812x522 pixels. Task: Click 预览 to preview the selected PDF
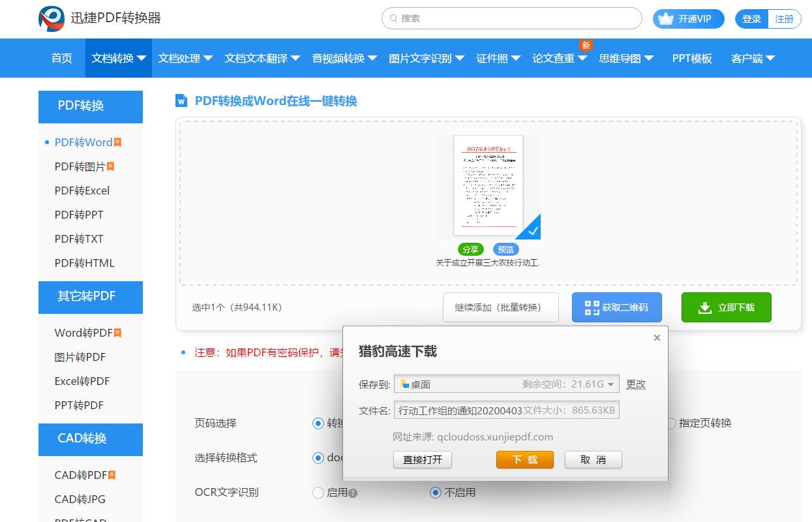pyautogui.click(x=505, y=249)
